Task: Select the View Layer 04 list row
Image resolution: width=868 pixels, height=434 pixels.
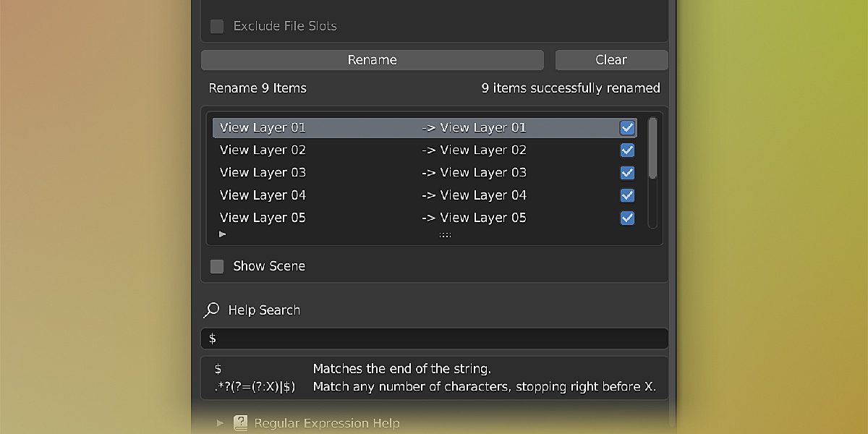Action: click(362, 195)
